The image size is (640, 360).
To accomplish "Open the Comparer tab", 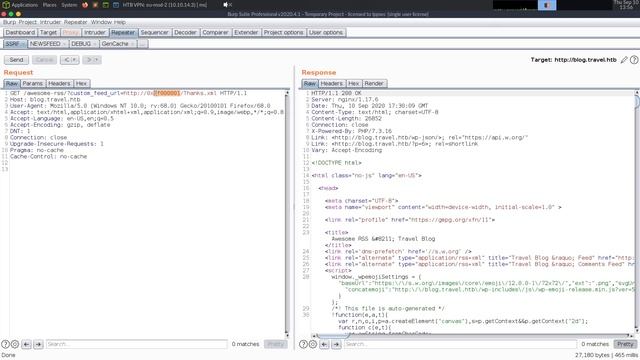I will 216,32.
